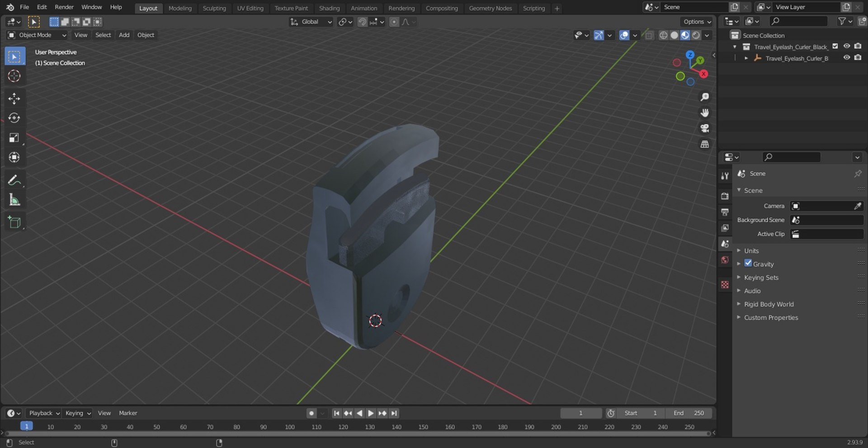
Task: Select the Annotate tool
Action: [14, 180]
